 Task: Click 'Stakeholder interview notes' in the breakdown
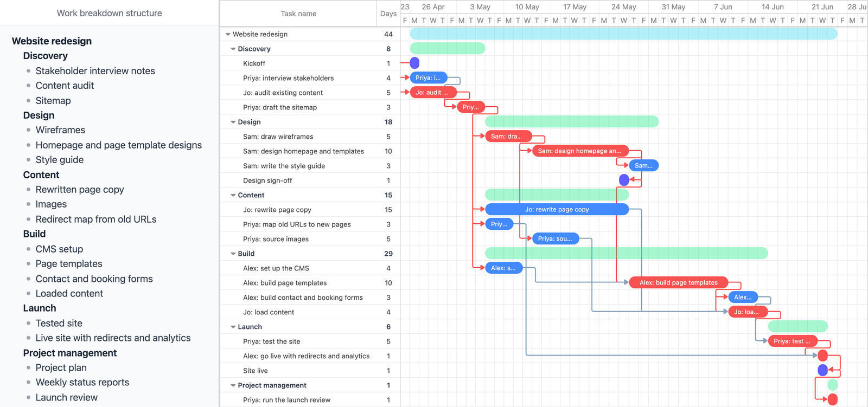click(95, 71)
